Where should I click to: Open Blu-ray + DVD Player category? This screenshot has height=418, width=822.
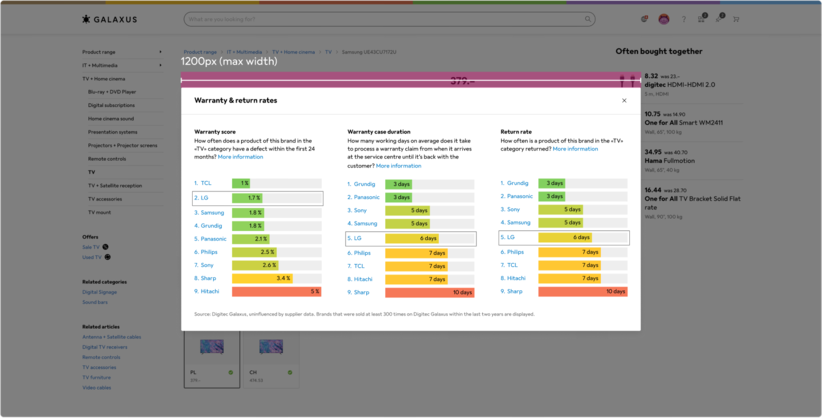tap(112, 91)
